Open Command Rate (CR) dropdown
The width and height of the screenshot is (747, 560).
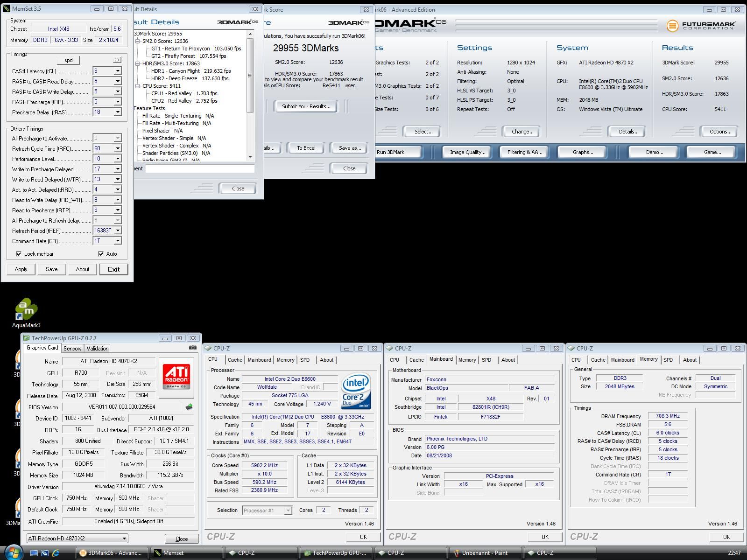[x=118, y=241]
